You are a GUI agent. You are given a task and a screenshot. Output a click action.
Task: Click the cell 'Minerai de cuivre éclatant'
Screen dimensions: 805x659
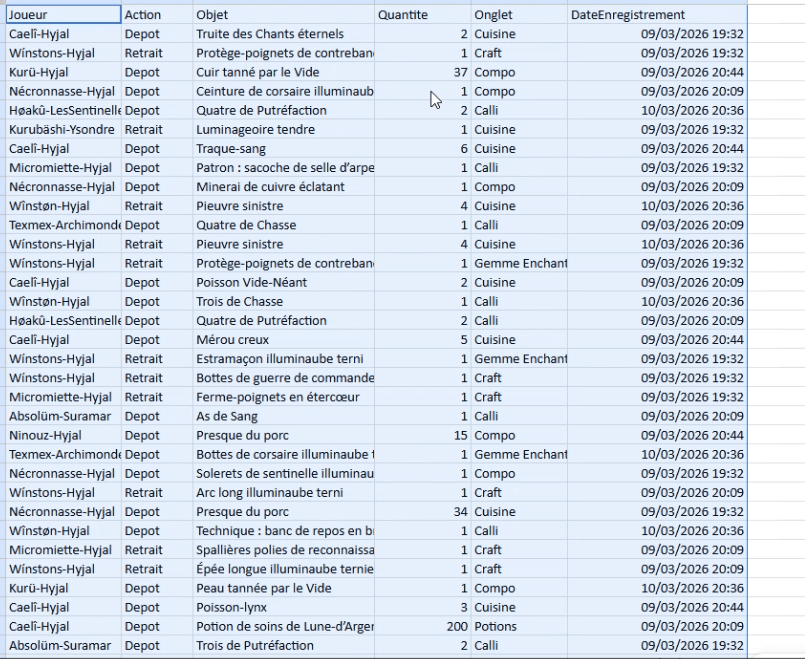(x=284, y=187)
